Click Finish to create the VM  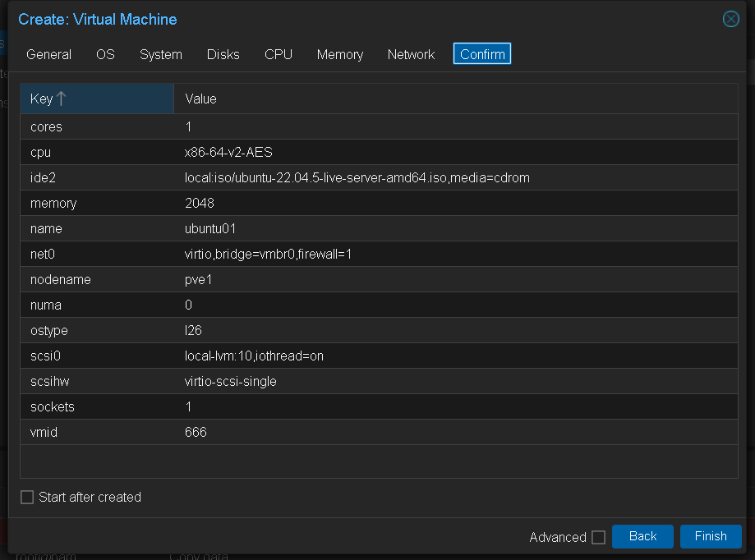711,536
